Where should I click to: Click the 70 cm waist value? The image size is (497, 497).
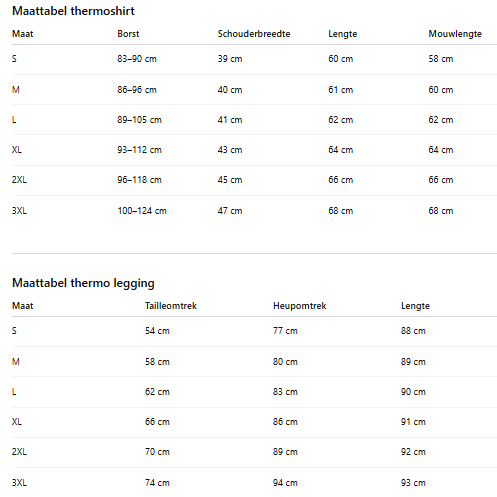coord(157,452)
